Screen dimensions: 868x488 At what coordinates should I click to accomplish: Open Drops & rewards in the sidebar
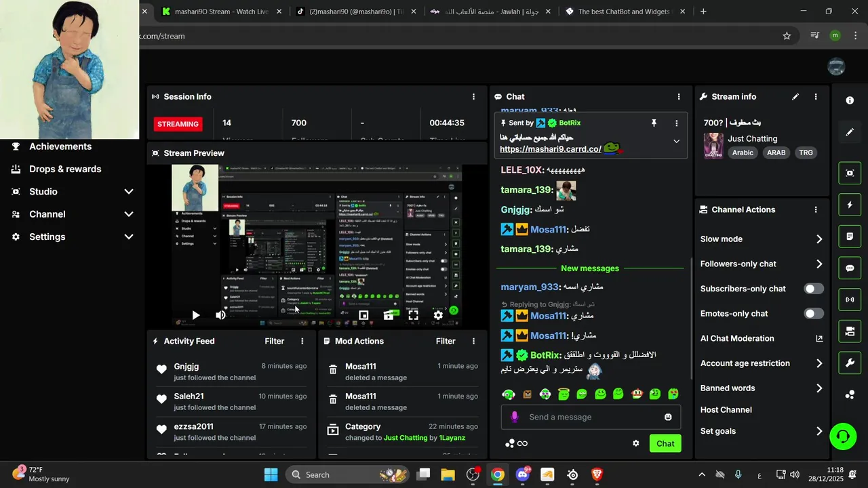click(65, 169)
